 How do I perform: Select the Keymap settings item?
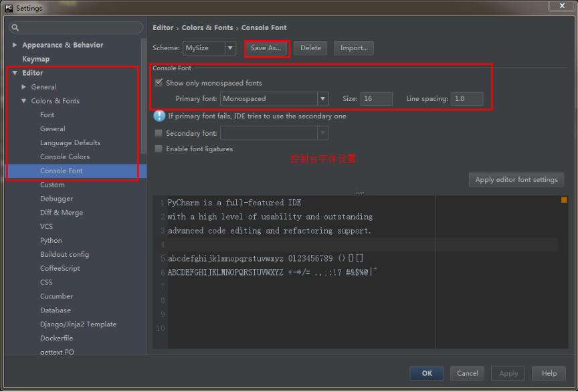tap(35, 59)
